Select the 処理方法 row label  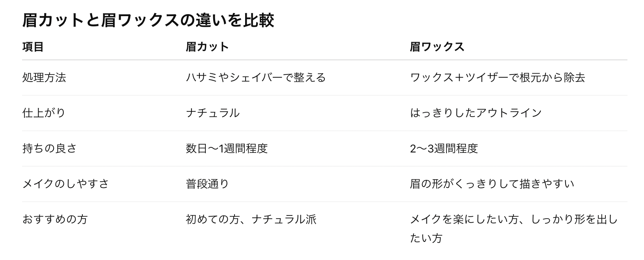44,77
